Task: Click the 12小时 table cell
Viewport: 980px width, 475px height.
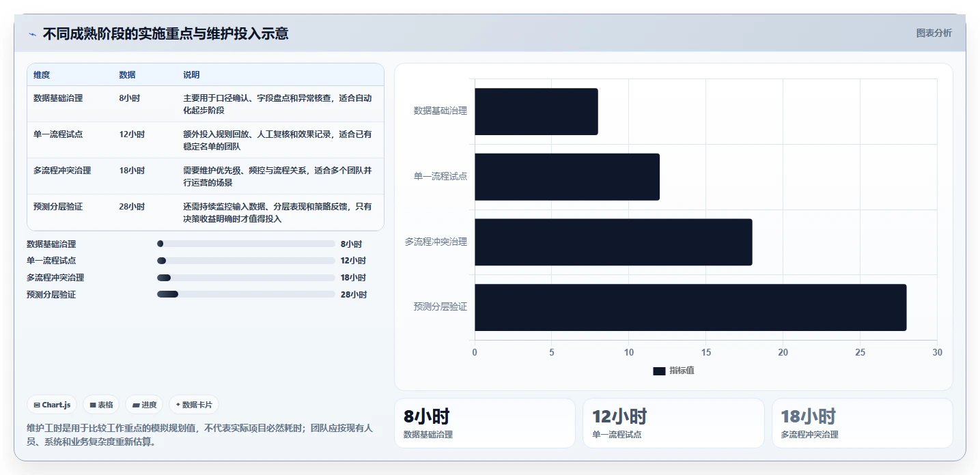Action: (x=132, y=134)
